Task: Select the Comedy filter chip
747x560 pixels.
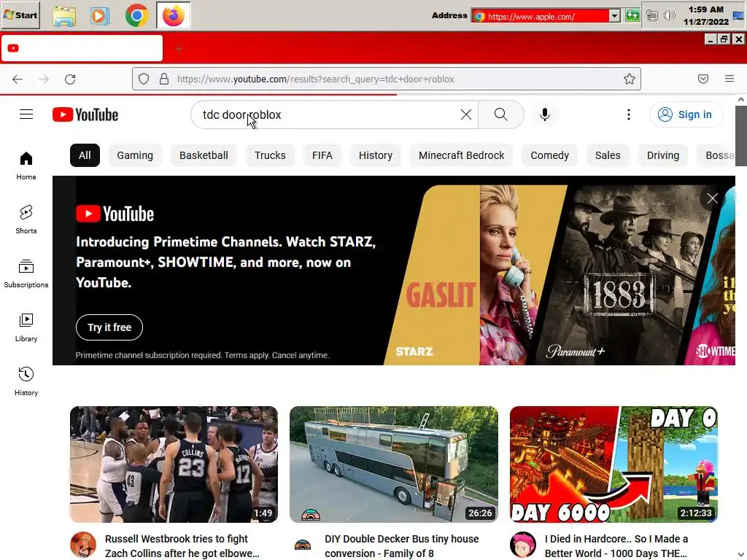Action: pos(550,155)
